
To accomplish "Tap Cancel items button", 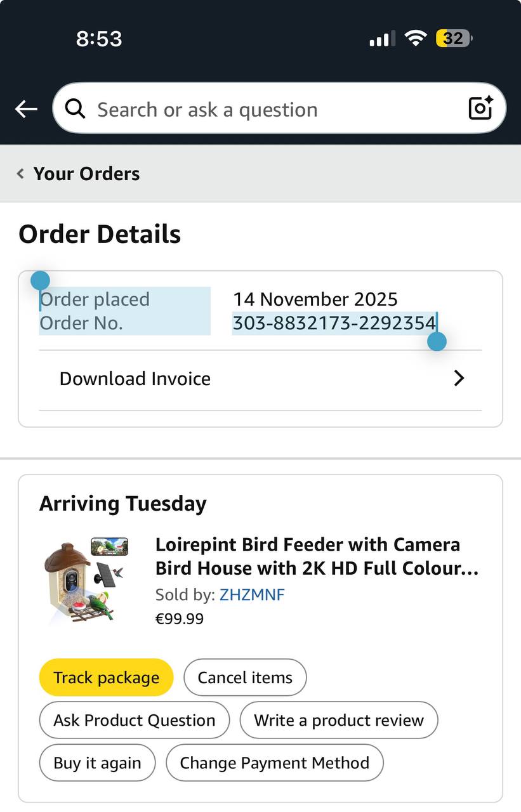I will tap(245, 678).
